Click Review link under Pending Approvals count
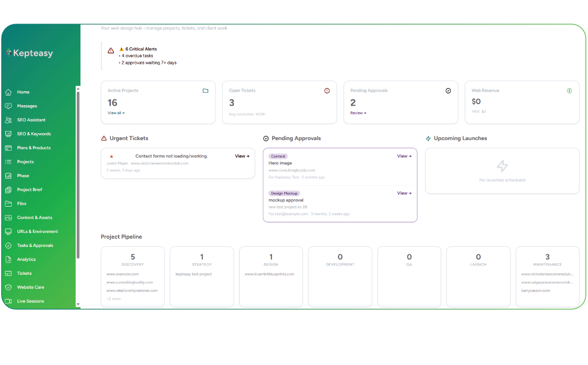The height and width of the screenshot is (365, 588). pos(358,113)
